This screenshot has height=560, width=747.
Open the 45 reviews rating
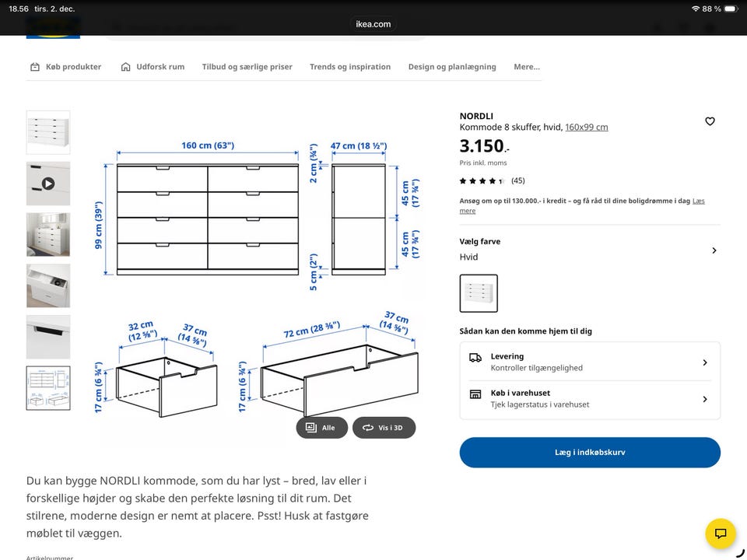point(492,180)
